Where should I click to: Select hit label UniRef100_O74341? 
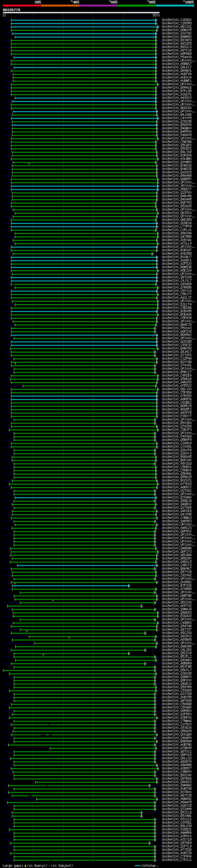click(x=176, y=365)
